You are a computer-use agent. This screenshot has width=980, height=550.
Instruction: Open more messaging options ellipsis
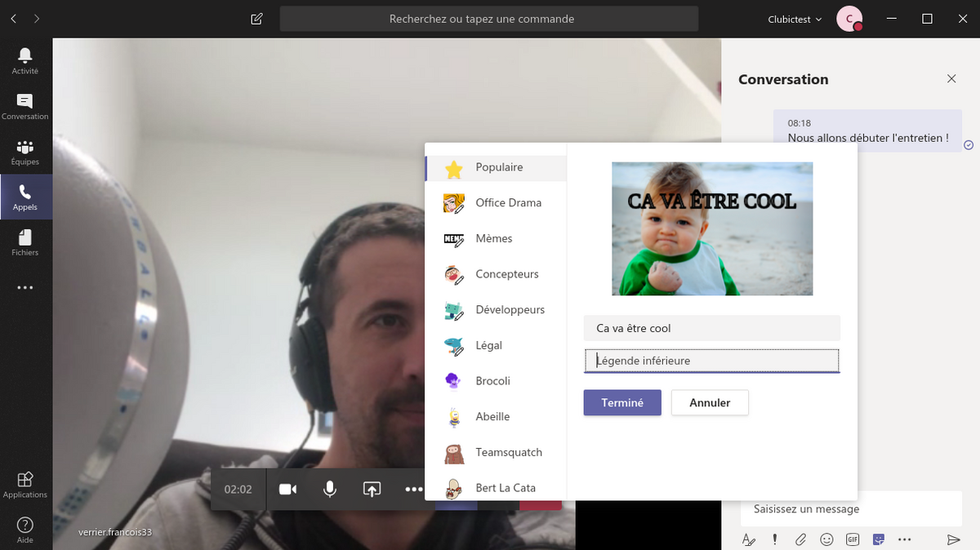pyautogui.click(x=904, y=539)
